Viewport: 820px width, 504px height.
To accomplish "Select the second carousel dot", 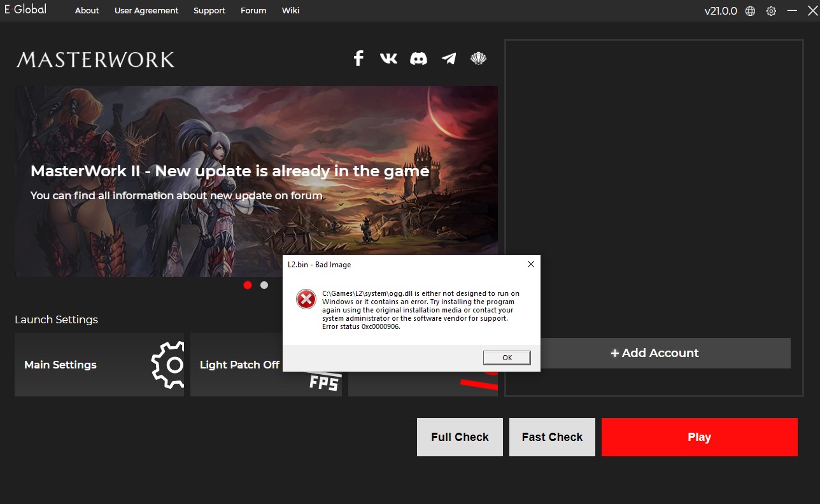I will (264, 285).
